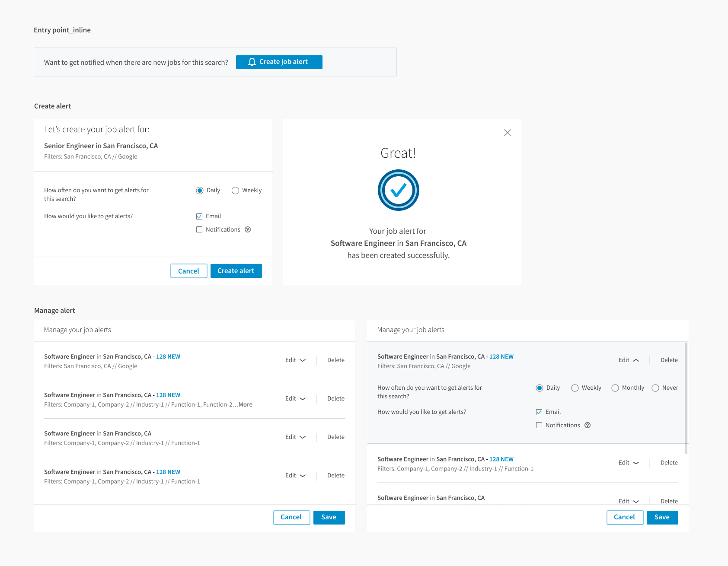The width and height of the screenshot is (728, 566).
Task: Delete the first alert in left manage list
Action: coord(335,360)
